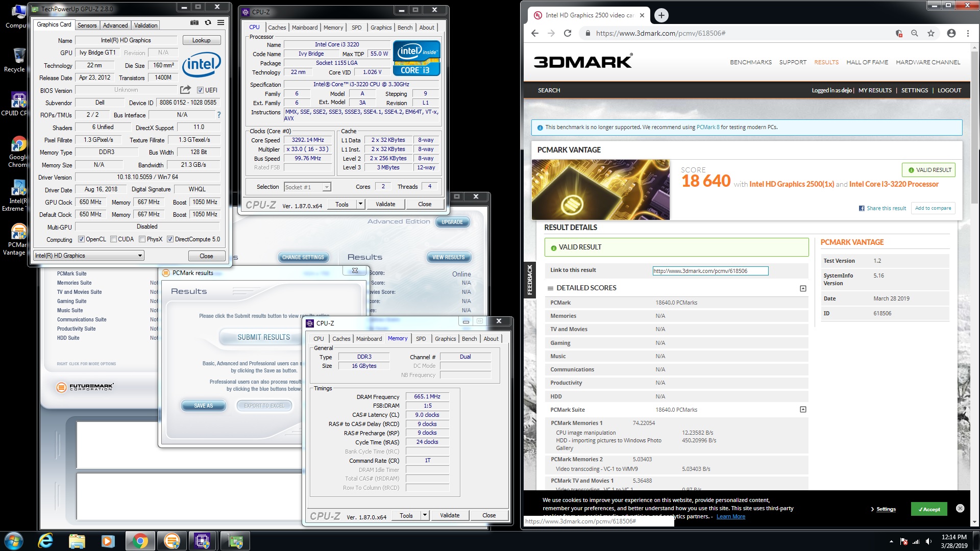This screenshot has height=551, width=980.
Task: Toggle CUDA checkbox in GPU-Z
Action: (113, 239)
